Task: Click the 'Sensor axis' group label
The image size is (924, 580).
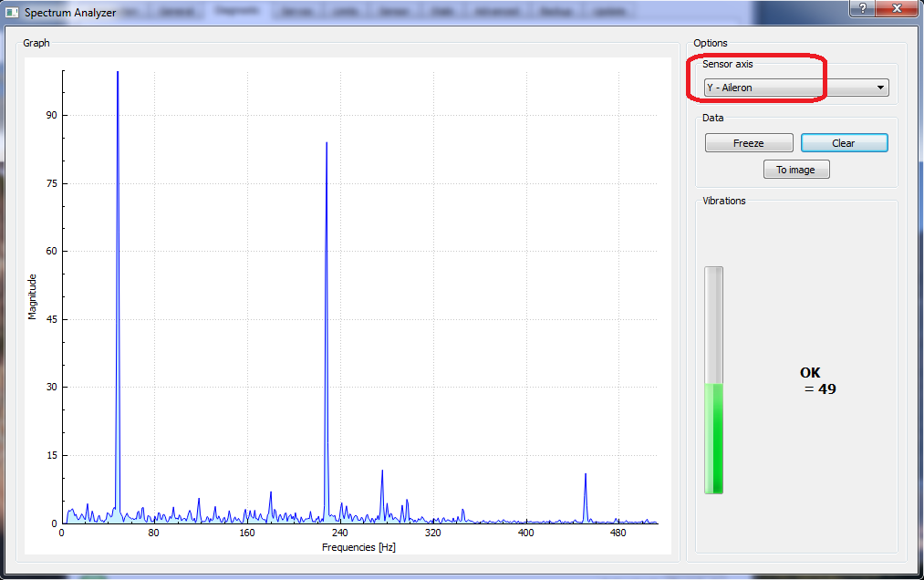Action: tap(727, 64)
